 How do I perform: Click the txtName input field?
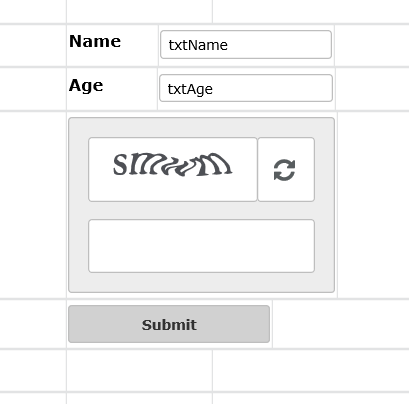click(246, 45)
